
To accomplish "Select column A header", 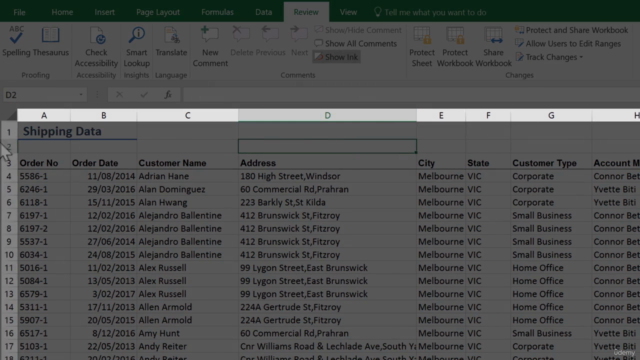I will click(x=44, y=115).
